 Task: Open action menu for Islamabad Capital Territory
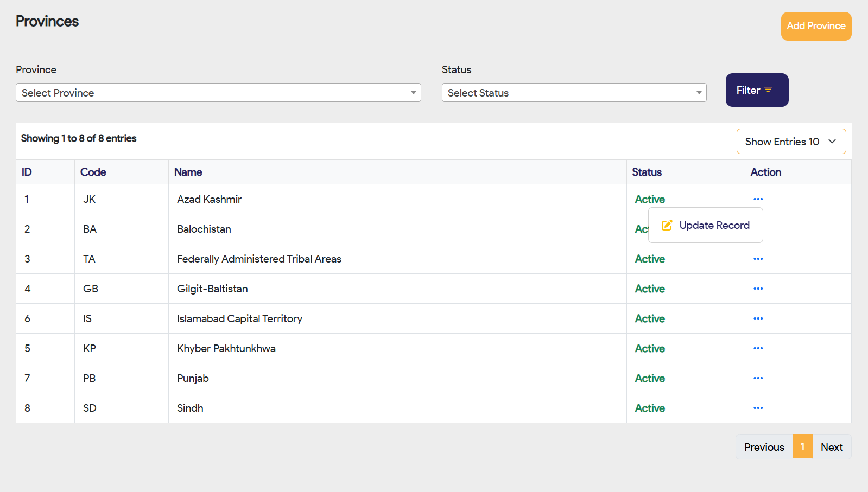(758, 318)
